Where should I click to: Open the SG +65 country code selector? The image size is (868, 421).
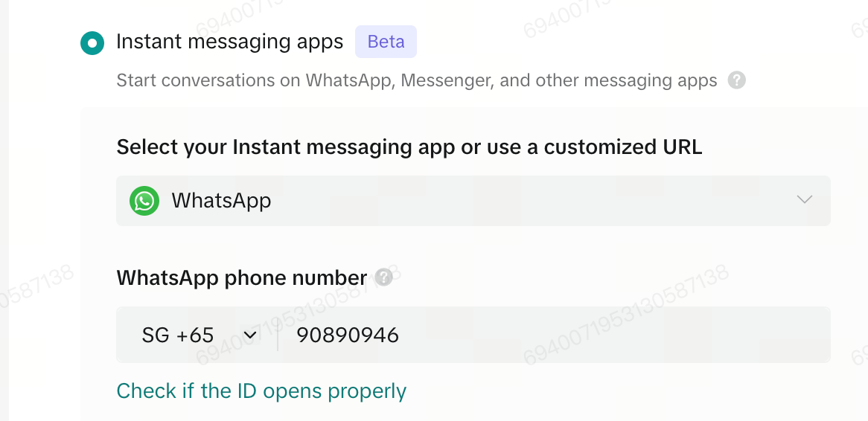(199, 335)
